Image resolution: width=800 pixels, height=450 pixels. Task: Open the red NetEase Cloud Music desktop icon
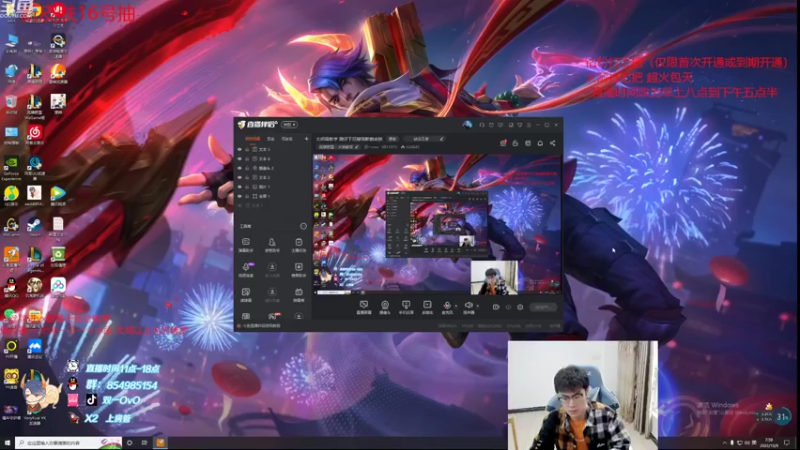(x=34, y=135)
